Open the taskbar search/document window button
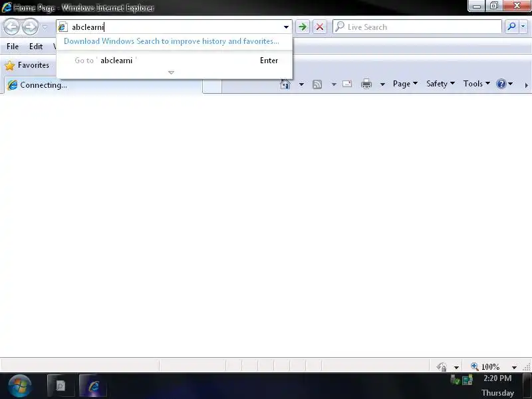532x399 pixels. 61,386
